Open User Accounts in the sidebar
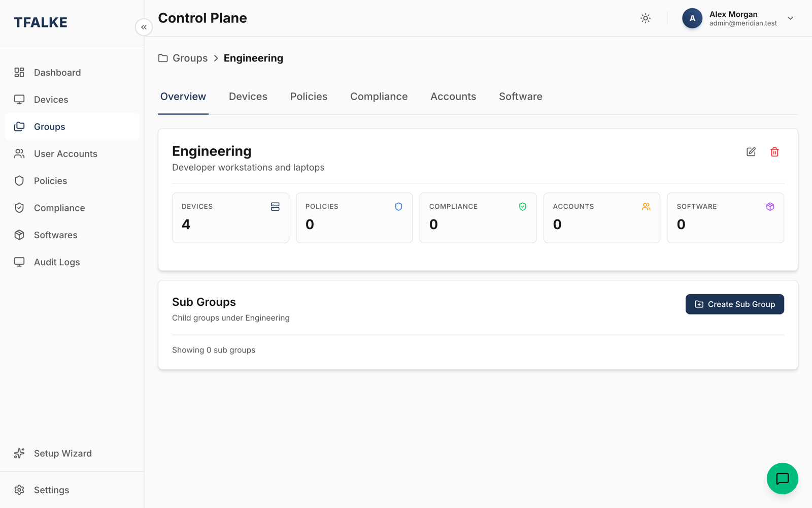812x508 pixels. (72, 154)
